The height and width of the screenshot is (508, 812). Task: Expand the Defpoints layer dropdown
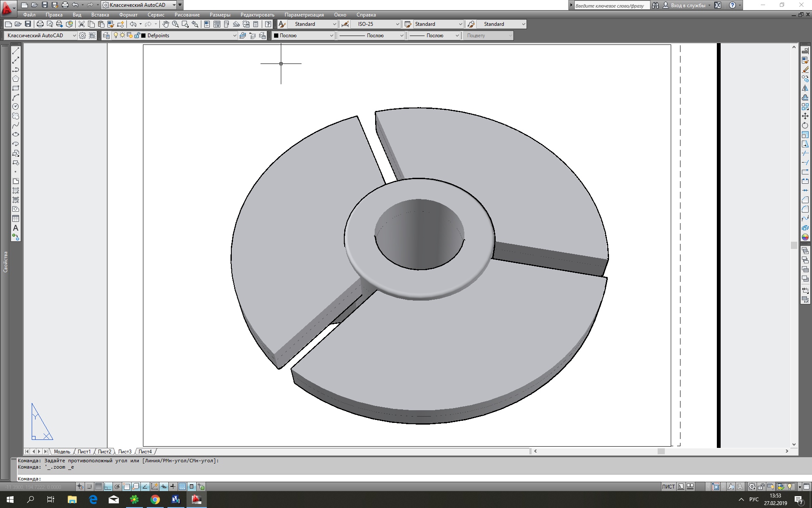coord(235,36)
